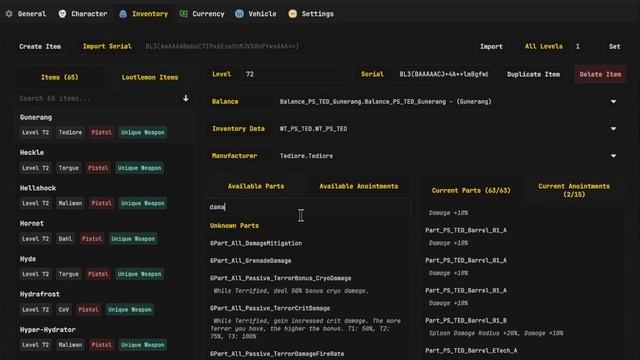Open Balance combo box value field
The width and height of the screenshot is (640, 360).
[449, 102]
